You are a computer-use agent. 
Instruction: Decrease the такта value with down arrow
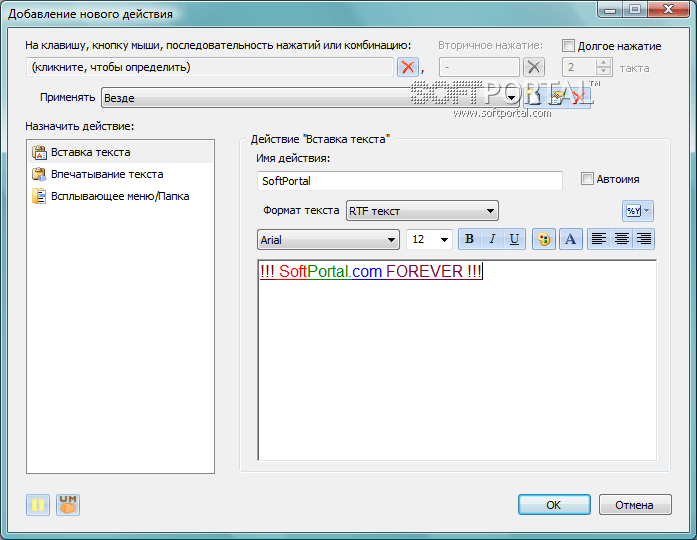point(604,72)
